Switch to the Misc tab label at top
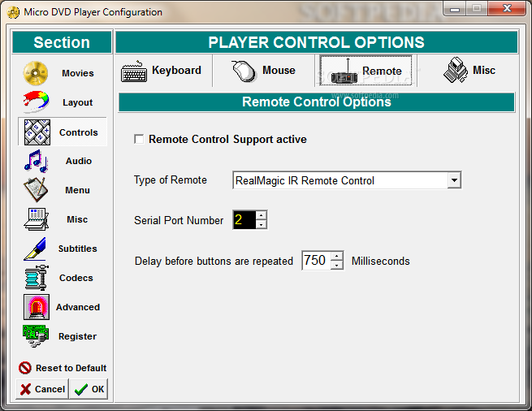The width and height of the screenshot is (532, 411). pos(484,70)
